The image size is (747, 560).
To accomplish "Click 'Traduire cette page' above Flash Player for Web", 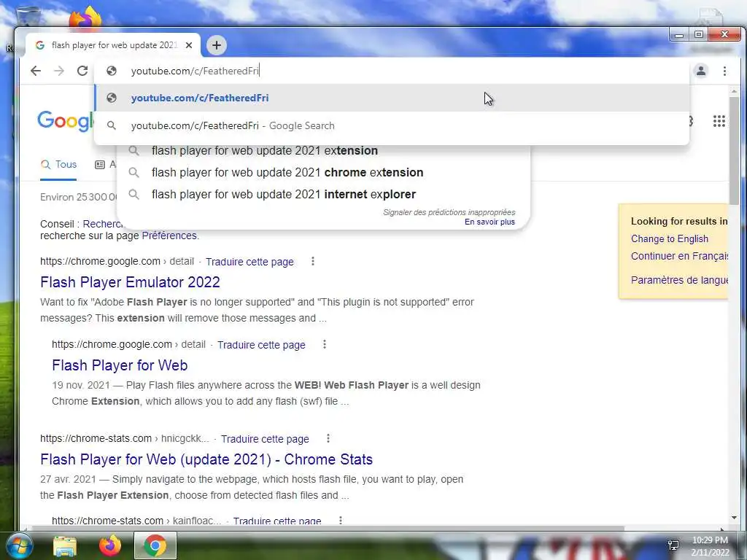I will pyautogui.click(x=262, y=345).
